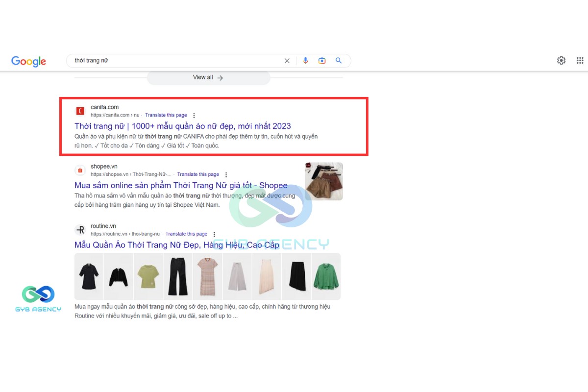Open the Google apps grid icon
588x392 pixels.
pos(580,60)
